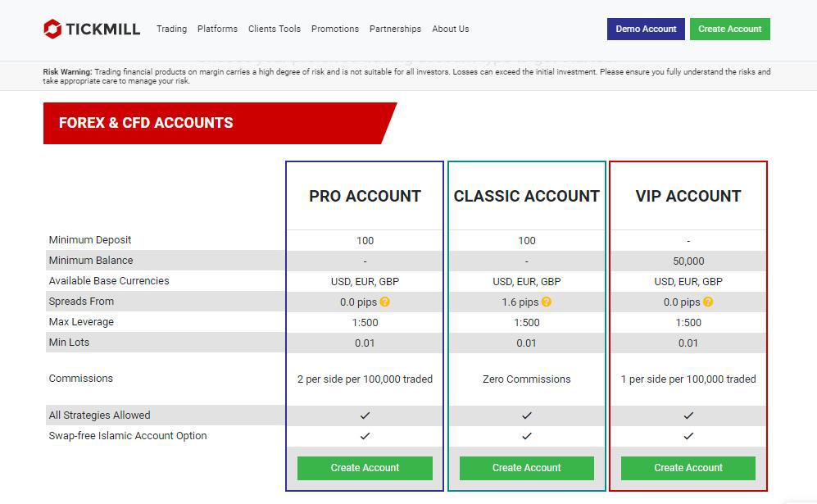Open the Platforms menu

tap(217, 30)
